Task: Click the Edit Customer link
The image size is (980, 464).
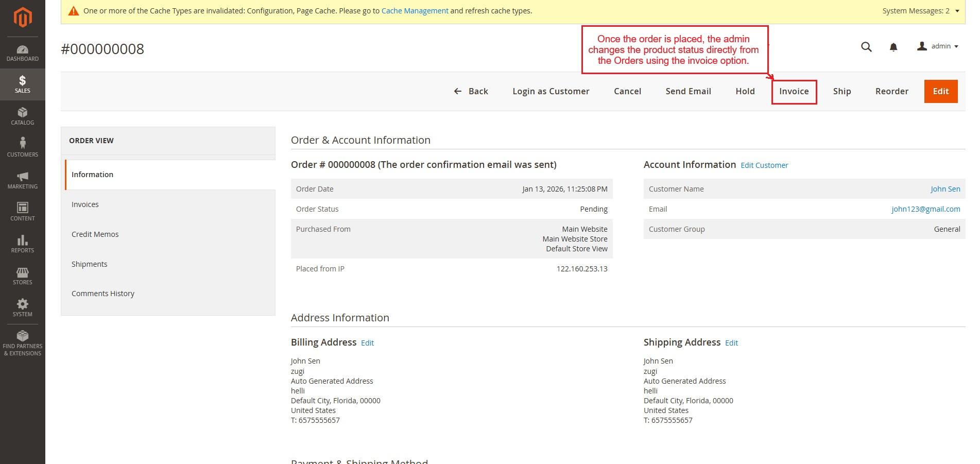Action: 764,165
